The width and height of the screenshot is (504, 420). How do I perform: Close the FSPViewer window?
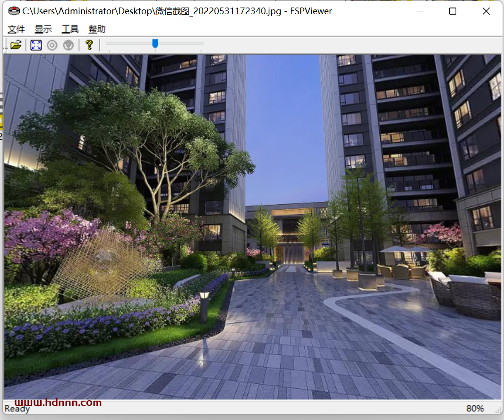[486, 11]
